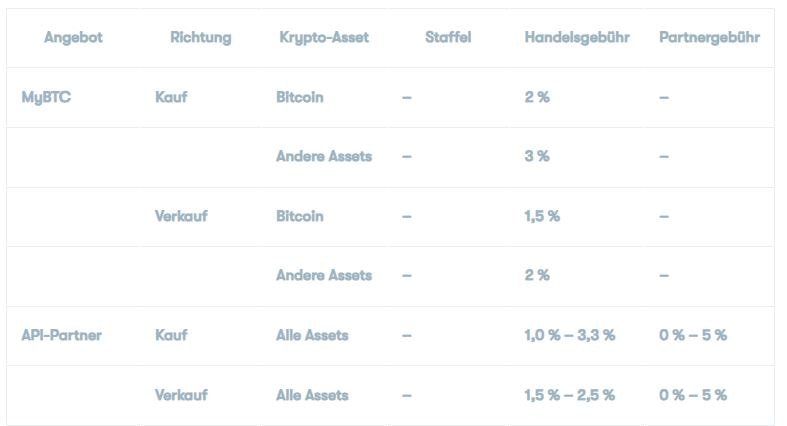
Task: Click the 0 % – 5 % Kauf partner fee
Action: (x=693, y=335)
